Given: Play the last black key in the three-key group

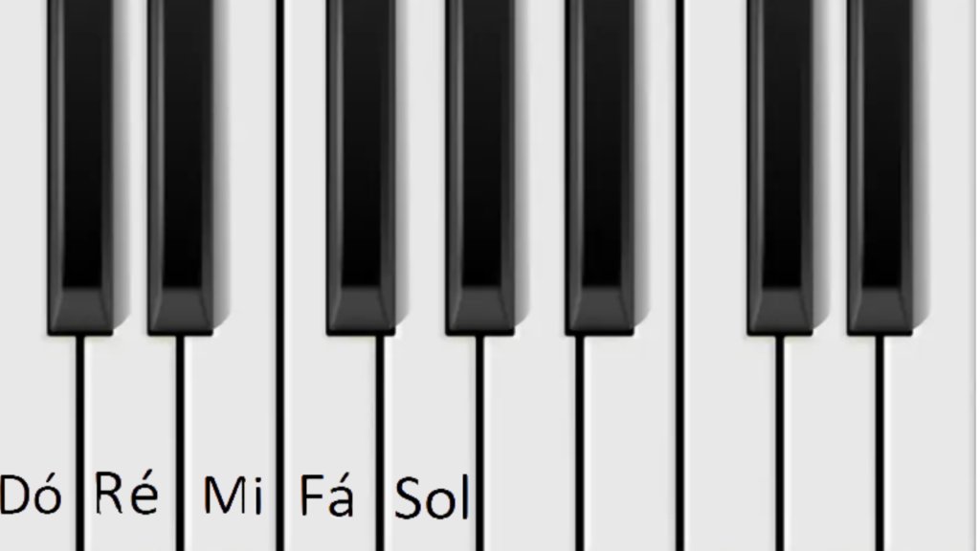Looking at the screenshot, I should [599, 165].
